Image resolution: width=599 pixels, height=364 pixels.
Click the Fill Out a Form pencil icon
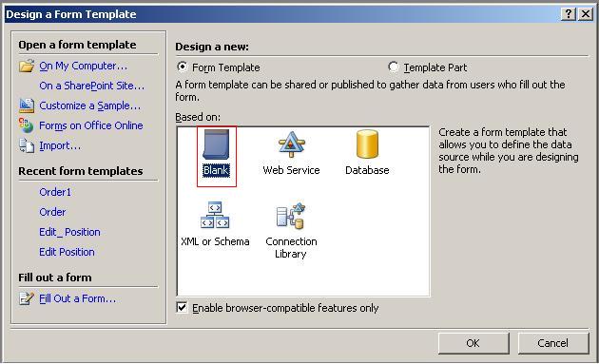point(27,298)
